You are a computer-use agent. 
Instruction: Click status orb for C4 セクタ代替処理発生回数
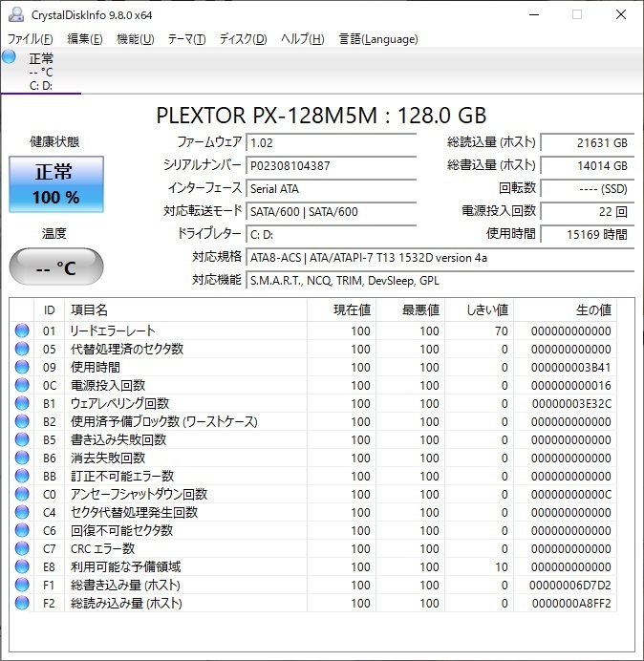(22, 512)
